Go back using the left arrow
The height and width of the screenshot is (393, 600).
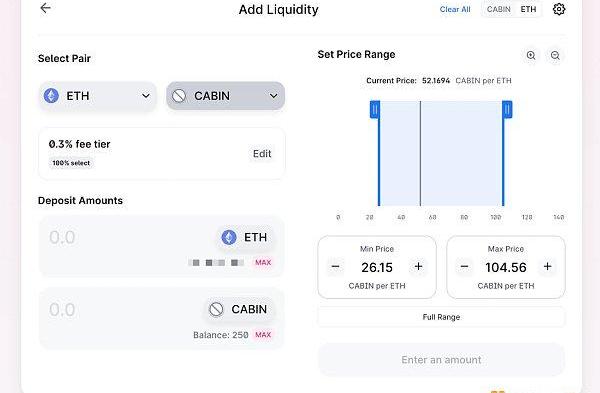[46, 8]
